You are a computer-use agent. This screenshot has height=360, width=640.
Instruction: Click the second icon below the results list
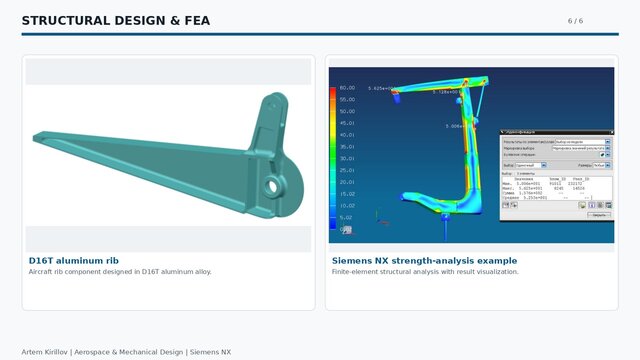pyautogui.click(x=514, y=205)
